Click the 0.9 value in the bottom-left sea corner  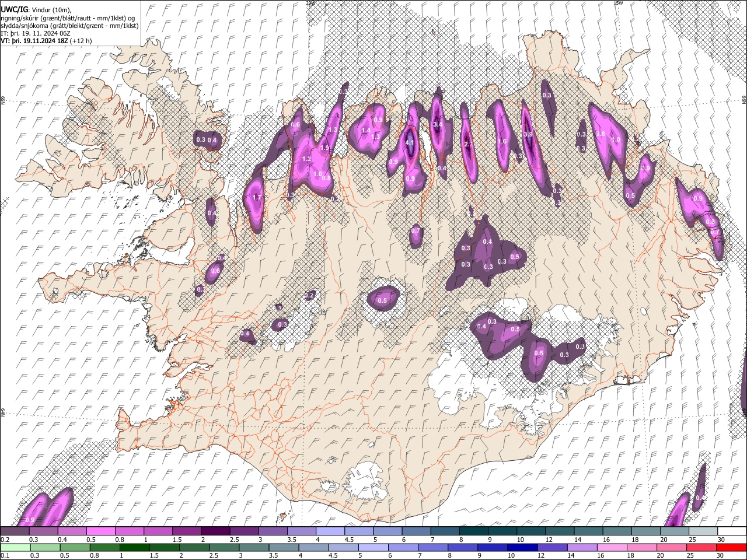tap(30, 520)
